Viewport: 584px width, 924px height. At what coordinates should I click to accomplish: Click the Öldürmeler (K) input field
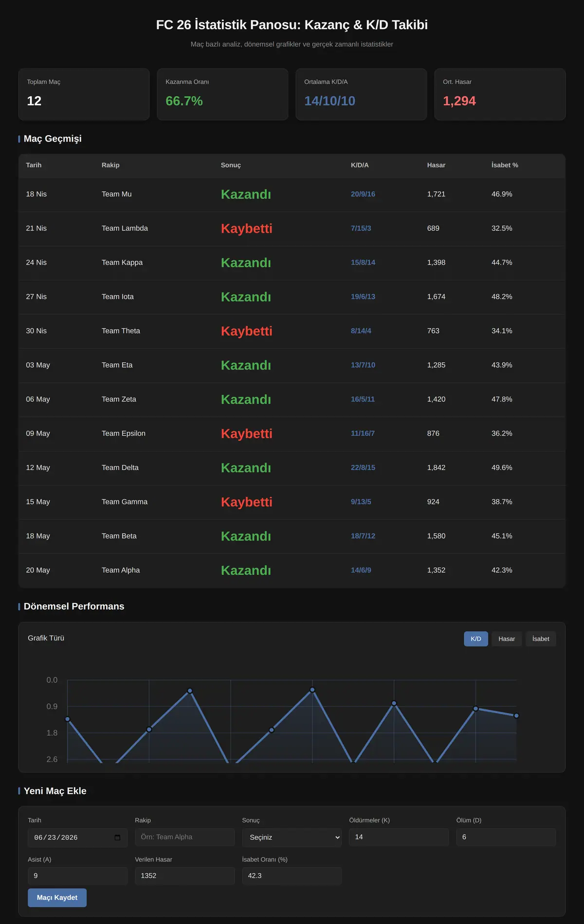pos(399,837)
